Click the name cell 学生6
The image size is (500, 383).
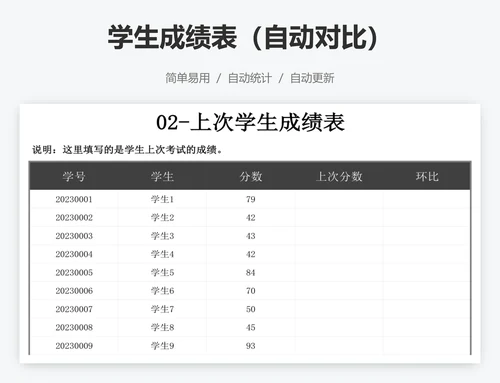[x=162, y=291]
